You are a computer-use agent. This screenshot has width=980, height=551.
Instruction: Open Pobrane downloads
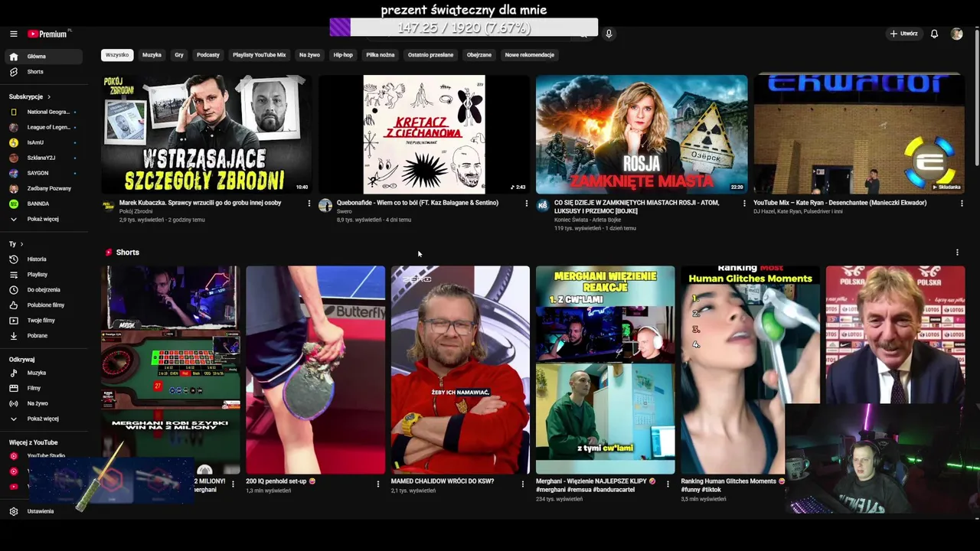point(44,336)
